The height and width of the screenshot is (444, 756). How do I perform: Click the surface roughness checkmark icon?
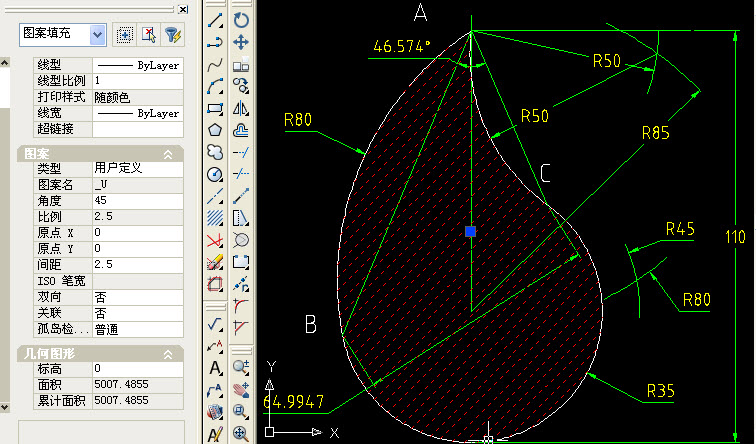pos(215,324)
